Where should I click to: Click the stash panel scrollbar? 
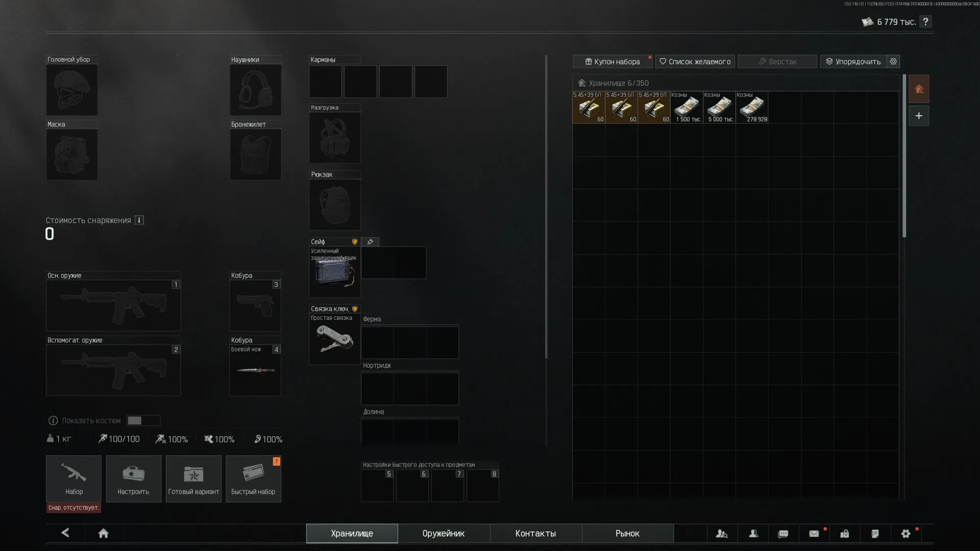tap(904, 156)
